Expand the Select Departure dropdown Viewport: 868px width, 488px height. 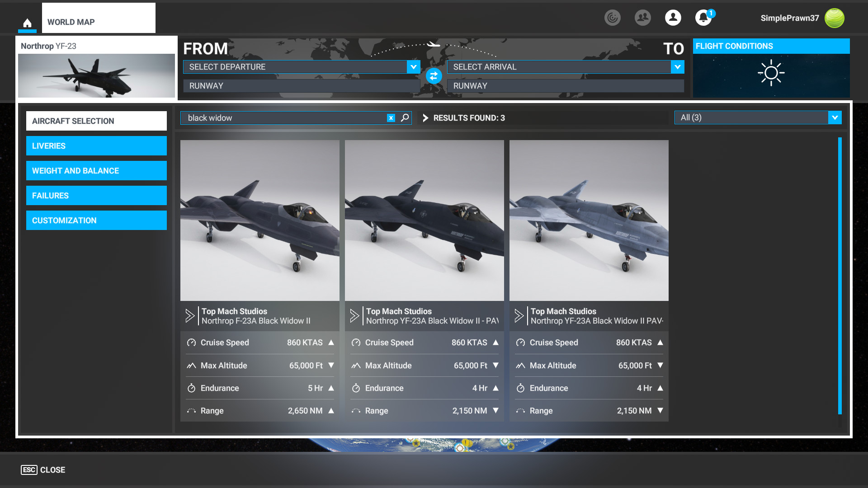click(413, 67)
